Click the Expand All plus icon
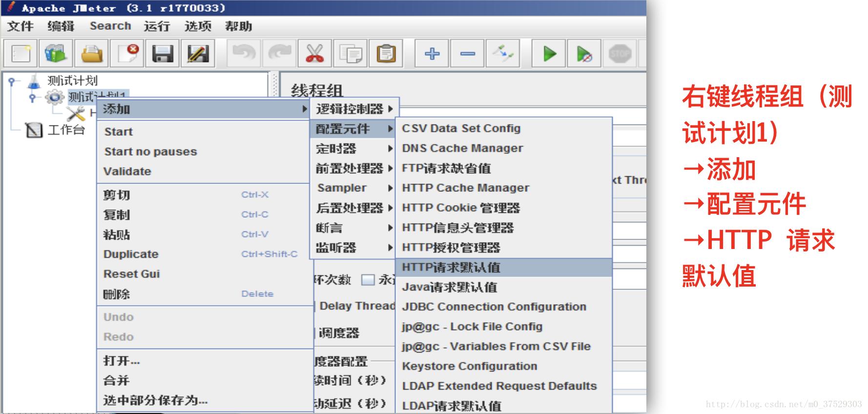The width and height of the screenshot is (868, 414). (432, 53)
